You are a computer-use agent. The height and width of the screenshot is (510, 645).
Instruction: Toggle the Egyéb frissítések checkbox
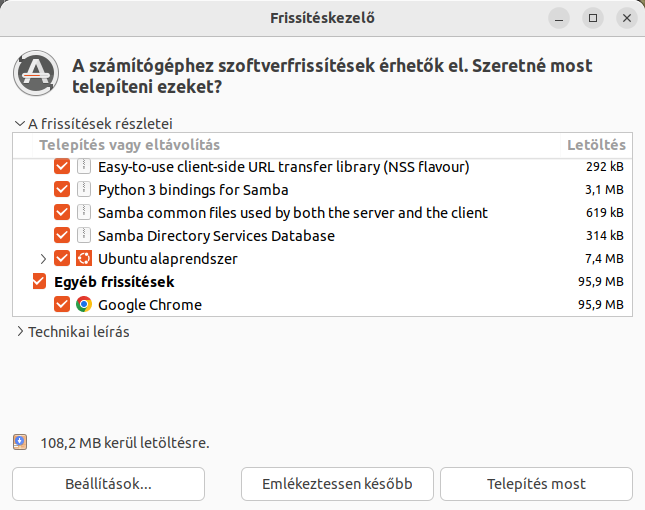(40, 282)
